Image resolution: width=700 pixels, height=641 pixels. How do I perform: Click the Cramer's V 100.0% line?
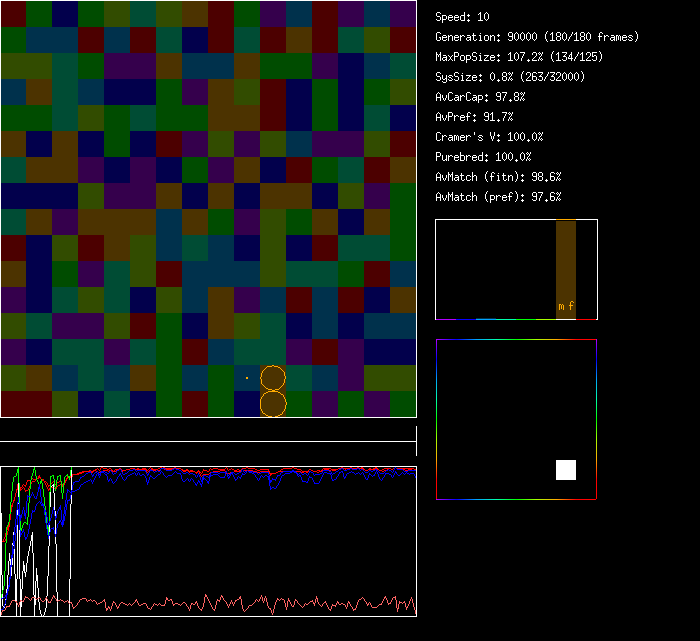[x=490, y=137]
